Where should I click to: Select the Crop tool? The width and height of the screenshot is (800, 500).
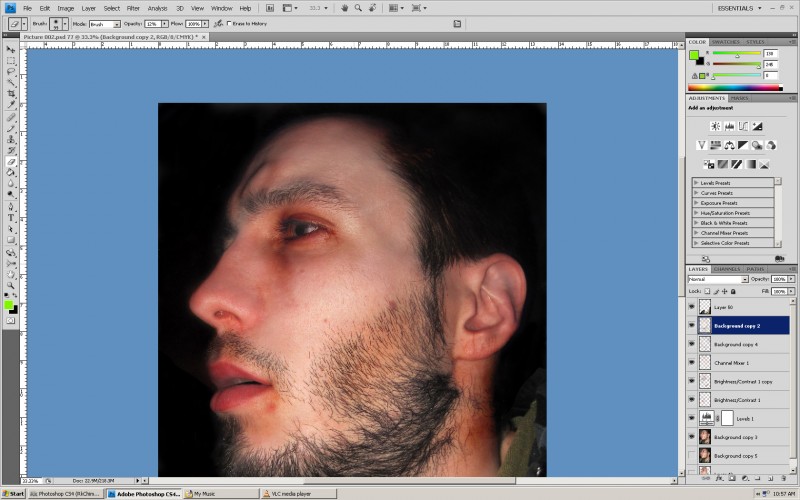tap(11, 94)
